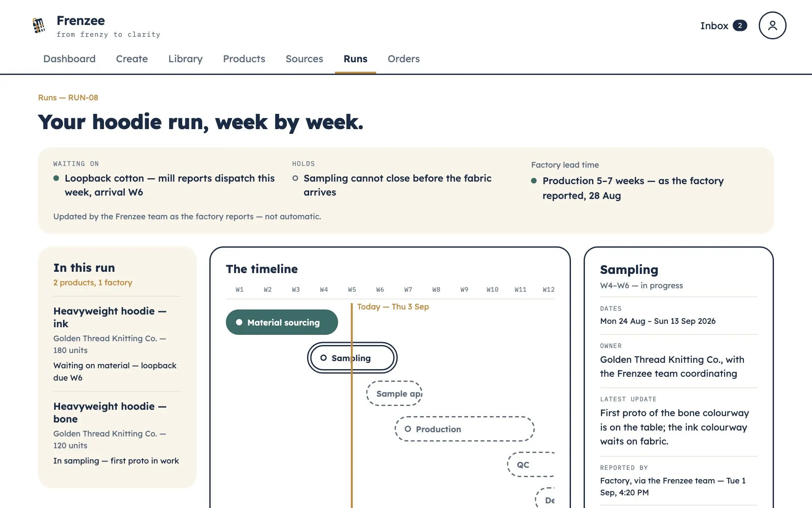This screenshot has height=508, width=812.
Task: Select the Production timeline bar
Action: click(464, 429)
